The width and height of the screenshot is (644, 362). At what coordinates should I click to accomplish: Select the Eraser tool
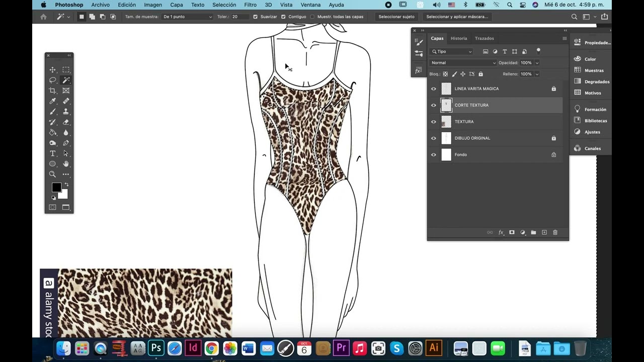pyautogui.click(x=66, y=122)
